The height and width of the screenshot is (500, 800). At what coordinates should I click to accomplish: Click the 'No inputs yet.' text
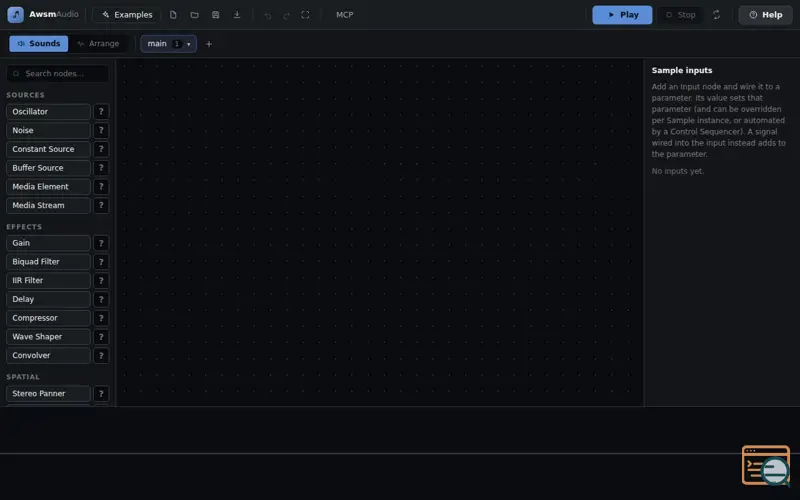(x=678, y=171)
